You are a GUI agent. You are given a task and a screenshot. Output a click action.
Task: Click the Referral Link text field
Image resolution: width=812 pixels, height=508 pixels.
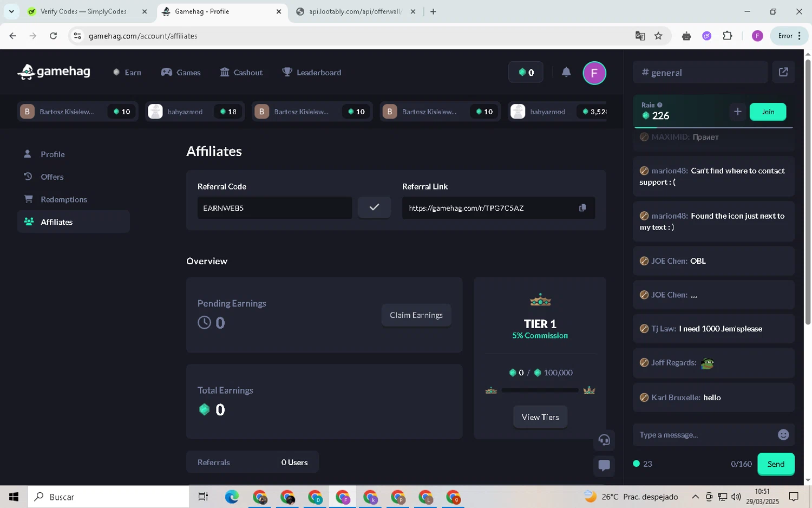(x=499, y=208)
